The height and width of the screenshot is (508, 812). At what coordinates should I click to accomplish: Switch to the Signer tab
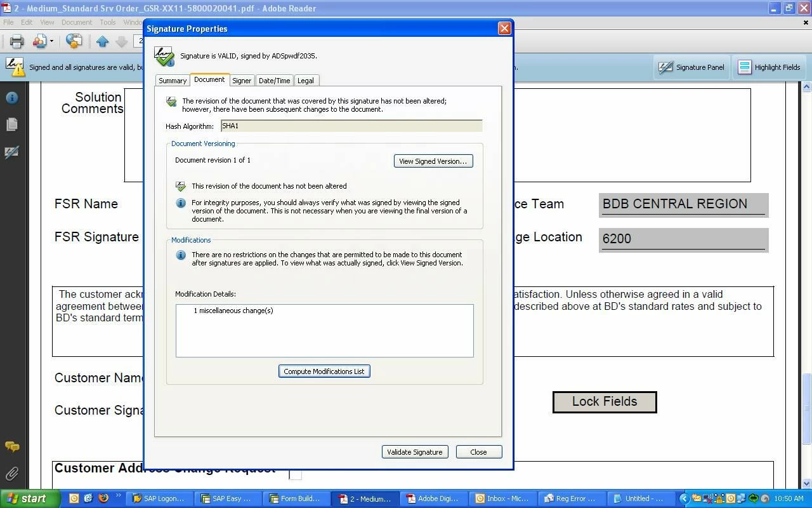point(242,81)
